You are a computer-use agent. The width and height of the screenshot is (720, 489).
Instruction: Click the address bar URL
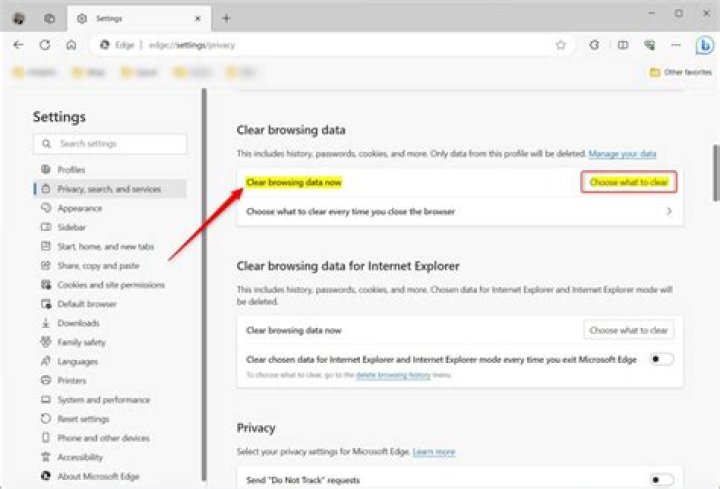point(192,45)
